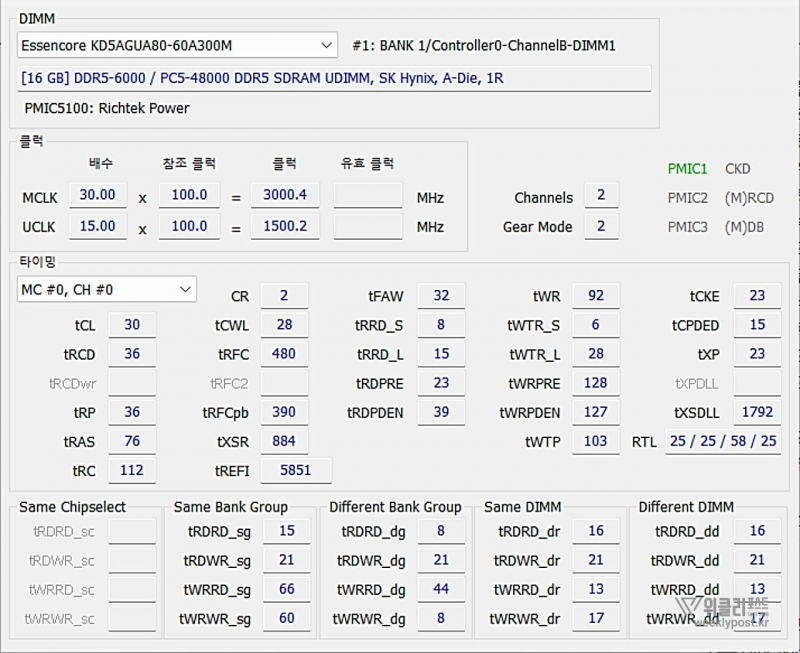Click the empty tRCDwr field

click(132, 383)
